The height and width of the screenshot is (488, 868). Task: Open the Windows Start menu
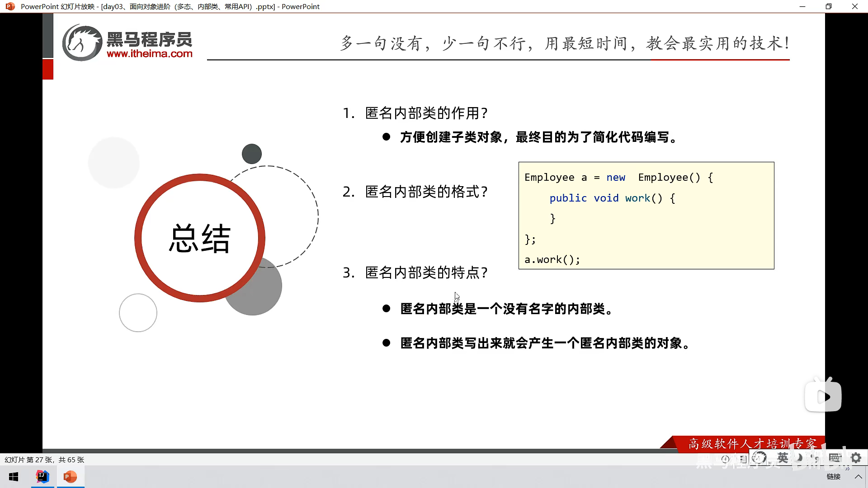[x=14, y=477]
